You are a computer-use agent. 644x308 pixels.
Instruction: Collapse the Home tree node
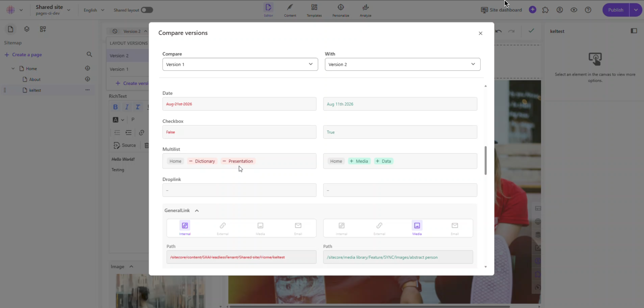pyautogui.click(x=13, y=68)
